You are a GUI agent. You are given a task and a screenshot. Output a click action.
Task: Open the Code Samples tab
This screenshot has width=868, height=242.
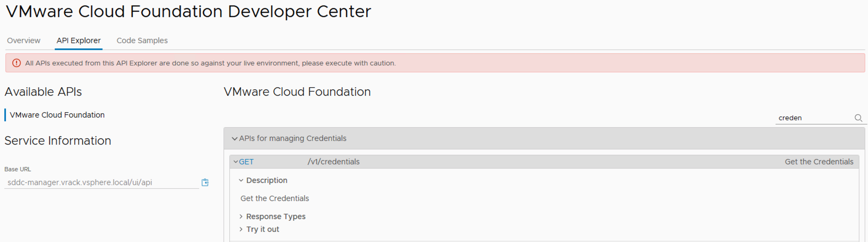[x=142, y=40]
